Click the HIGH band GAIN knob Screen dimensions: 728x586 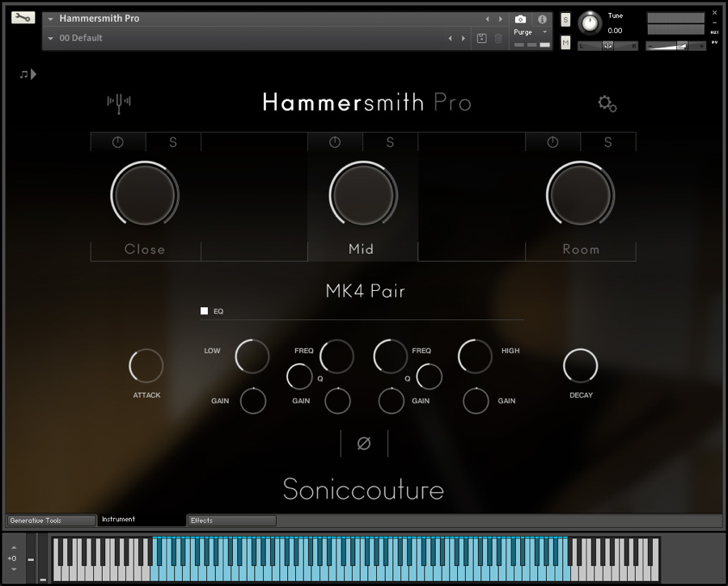pyautogui.click(x=476, y=401)
